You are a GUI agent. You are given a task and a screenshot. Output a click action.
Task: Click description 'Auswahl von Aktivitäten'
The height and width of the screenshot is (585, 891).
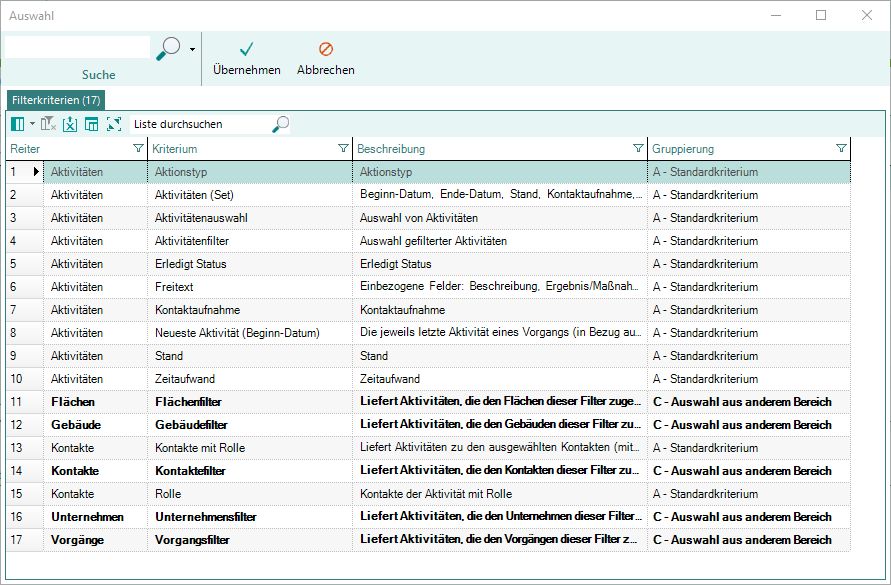(x=419, y=218)
